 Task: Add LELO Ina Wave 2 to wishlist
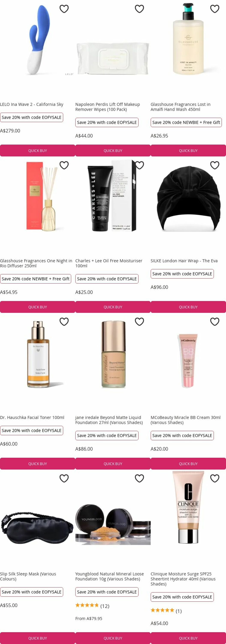pos(64,9)
